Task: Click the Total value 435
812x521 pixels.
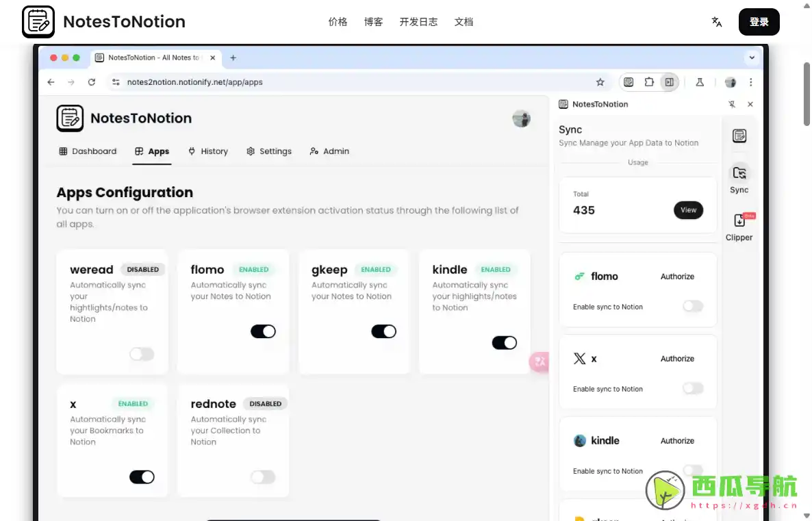Action: [x=583, y=210]
